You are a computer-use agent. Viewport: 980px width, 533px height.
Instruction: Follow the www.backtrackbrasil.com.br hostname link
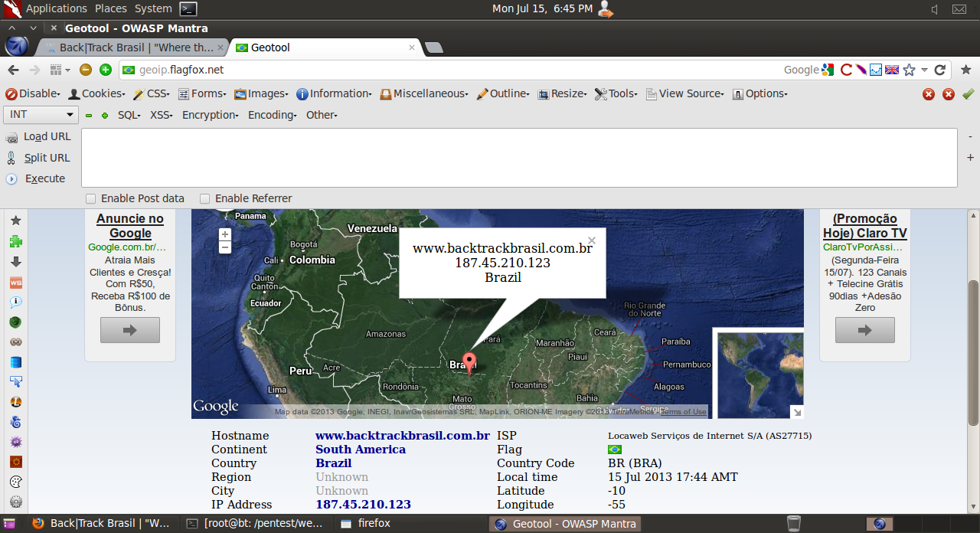[403, 436]
